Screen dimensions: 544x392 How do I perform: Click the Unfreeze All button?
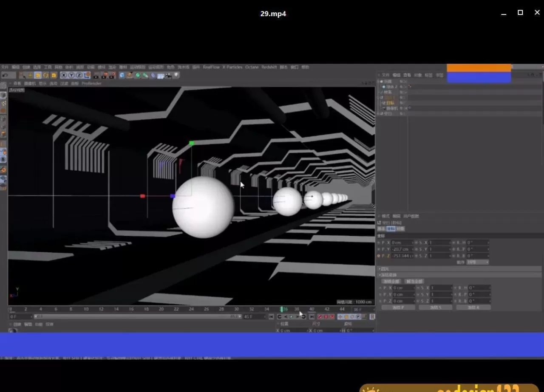click(x=414, y=281)
